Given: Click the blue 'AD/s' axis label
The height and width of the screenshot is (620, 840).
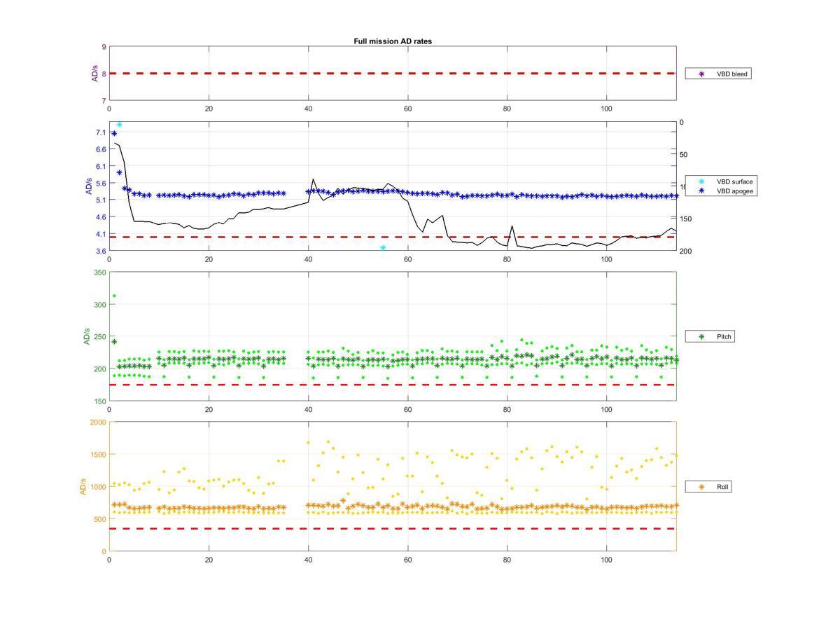Looking at the screenshot, I should (x=89, y=186).
